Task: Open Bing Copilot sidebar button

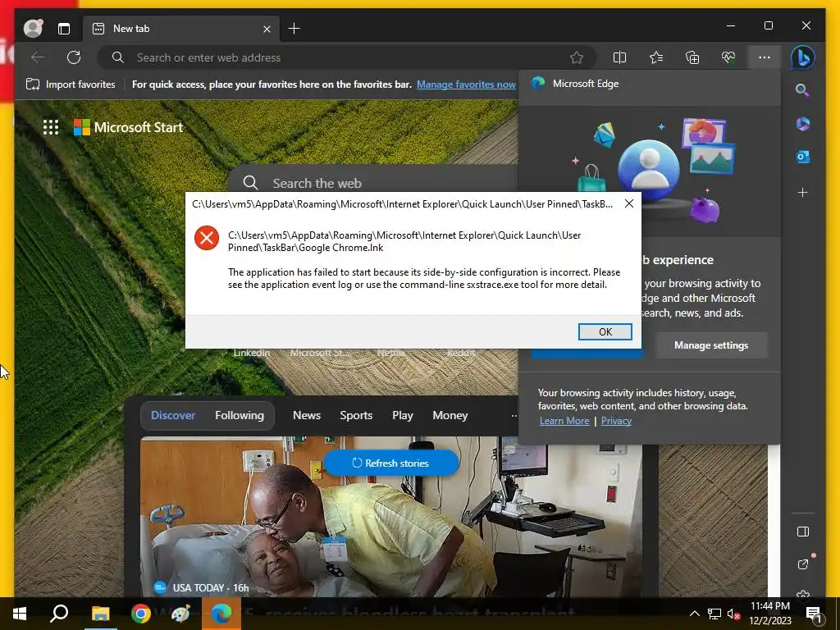Action: click(802, 57)
